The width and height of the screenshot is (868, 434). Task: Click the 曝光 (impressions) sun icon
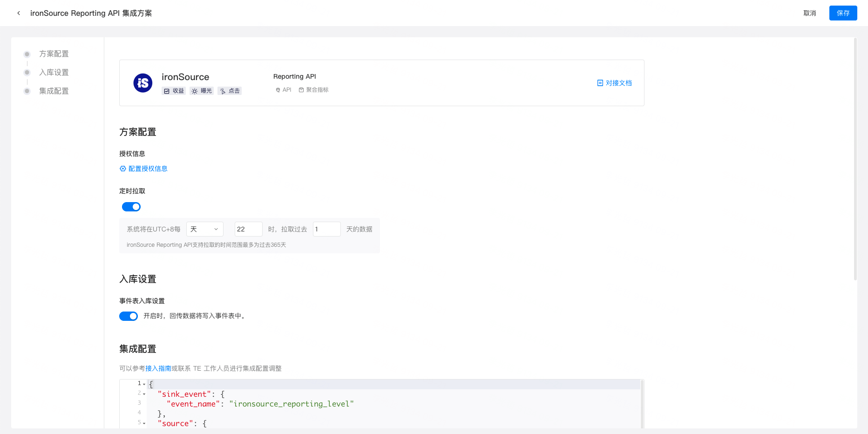(x=195, y=91)
